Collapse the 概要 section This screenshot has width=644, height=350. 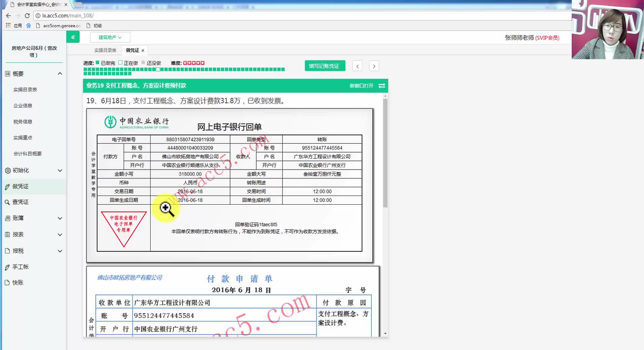(60, 73)
